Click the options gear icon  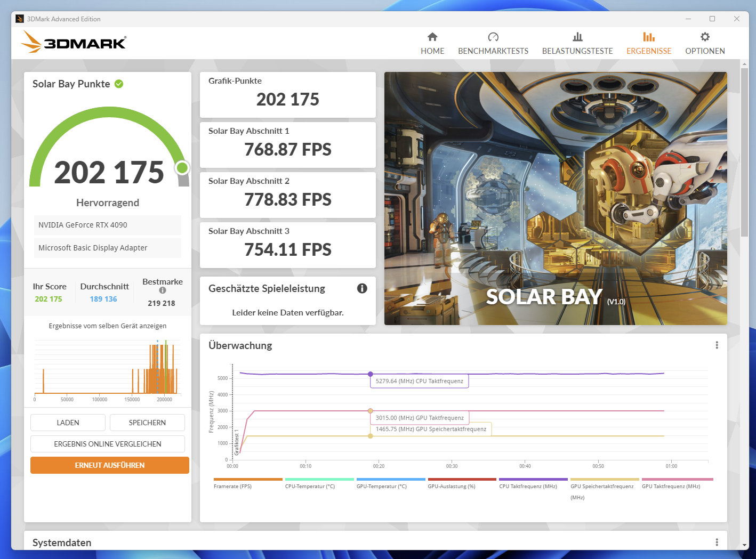[x=705, y=37]
